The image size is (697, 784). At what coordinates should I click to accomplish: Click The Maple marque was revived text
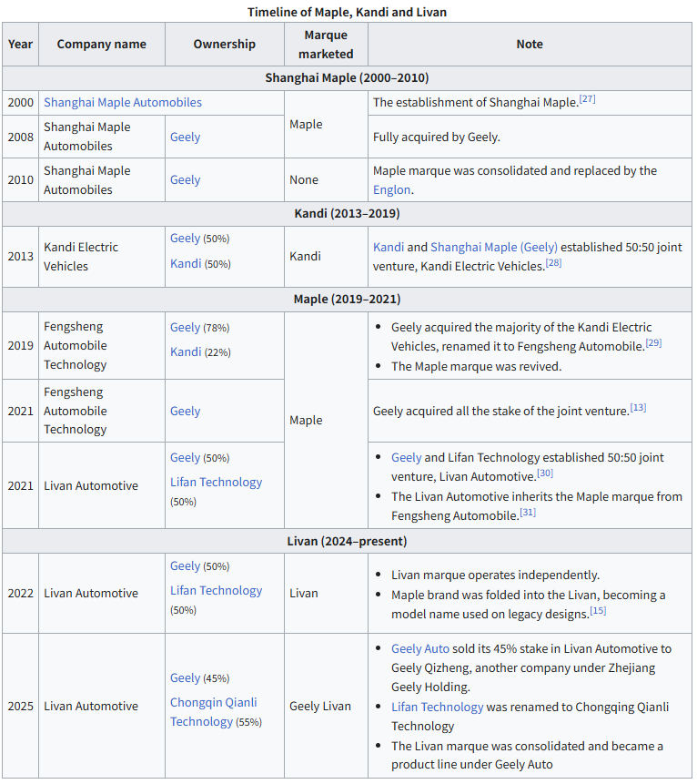(x=476, y=366)
